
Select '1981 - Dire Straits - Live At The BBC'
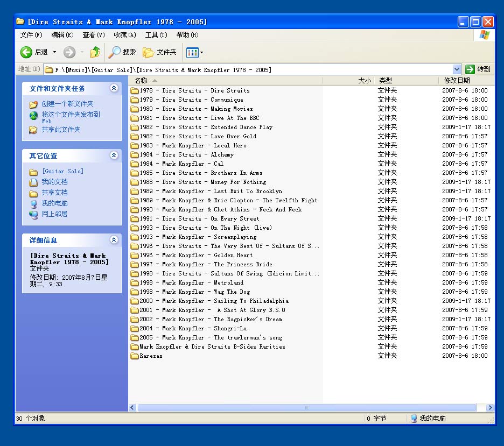coord(200,118)
